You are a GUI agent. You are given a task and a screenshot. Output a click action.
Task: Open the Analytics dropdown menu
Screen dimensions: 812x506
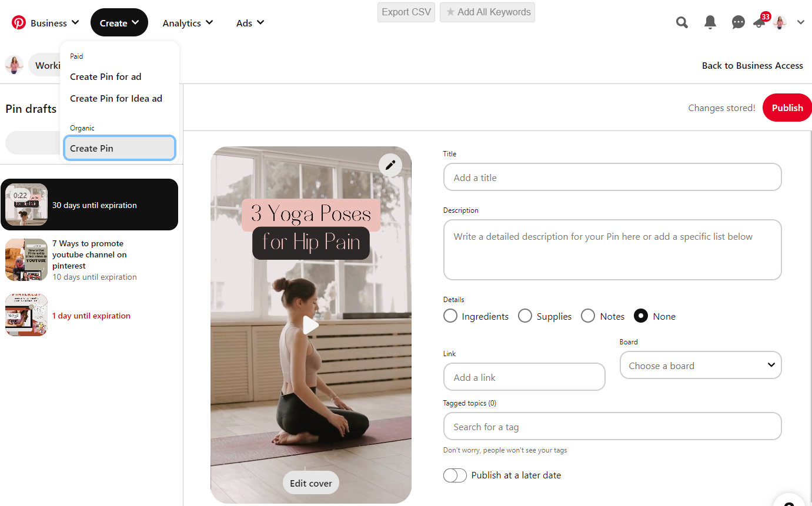click(x=188, y=23)
